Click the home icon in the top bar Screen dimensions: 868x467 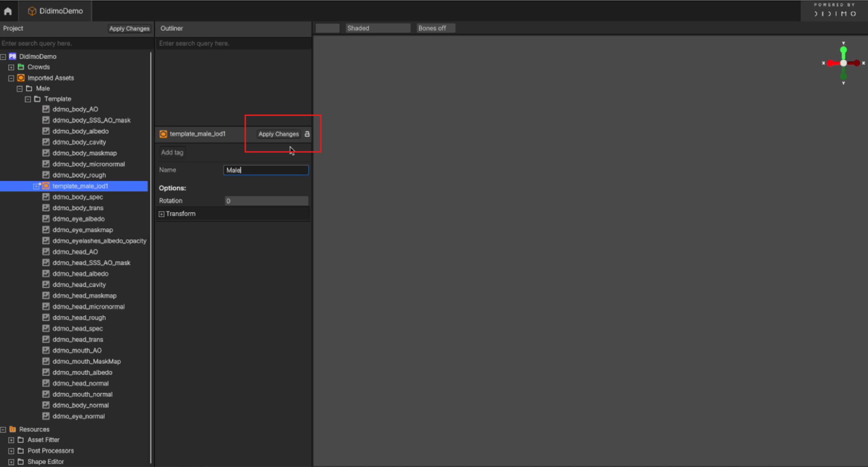coord(8,11)
